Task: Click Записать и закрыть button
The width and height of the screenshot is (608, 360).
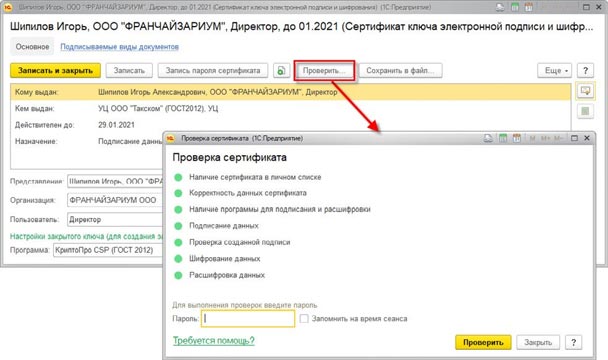Action: [55, 71]
